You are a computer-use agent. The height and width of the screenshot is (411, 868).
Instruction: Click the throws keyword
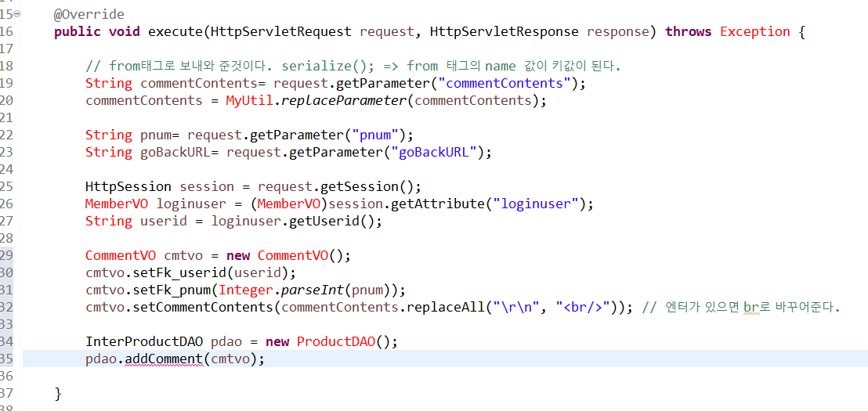click(689, 31)
